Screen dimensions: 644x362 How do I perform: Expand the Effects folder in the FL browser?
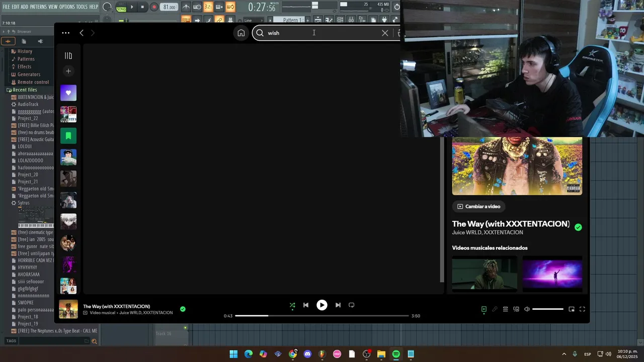point(24,66)
